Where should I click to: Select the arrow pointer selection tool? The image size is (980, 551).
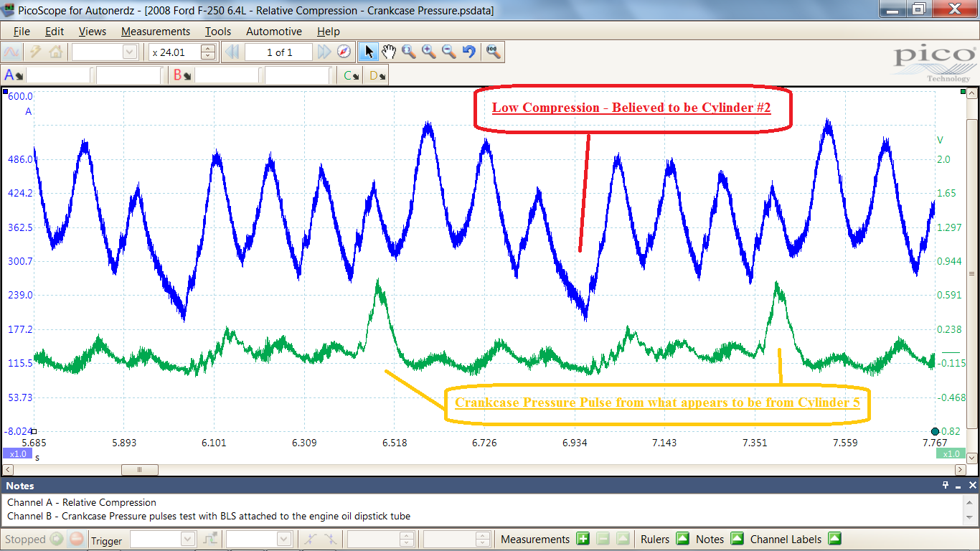click(369, 52)
